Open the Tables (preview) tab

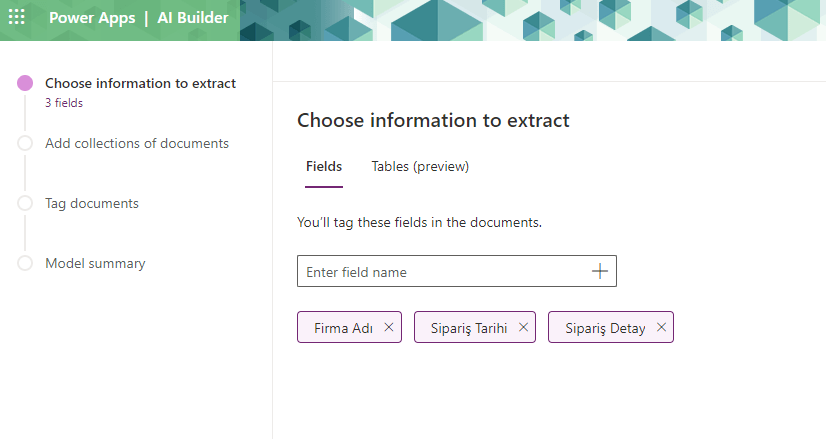[x=420, y=166]
